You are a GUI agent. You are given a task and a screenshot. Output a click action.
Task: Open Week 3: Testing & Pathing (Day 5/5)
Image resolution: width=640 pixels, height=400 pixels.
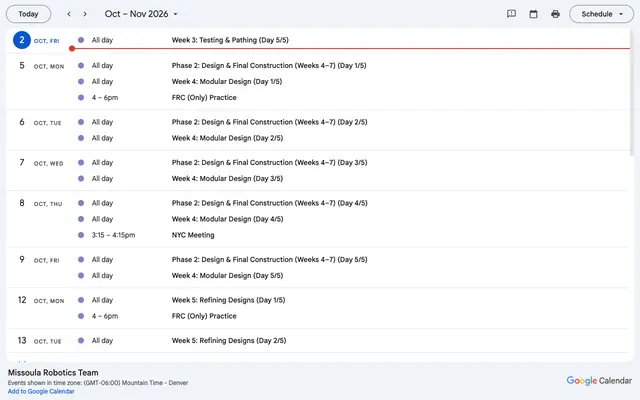click(230, 40)
